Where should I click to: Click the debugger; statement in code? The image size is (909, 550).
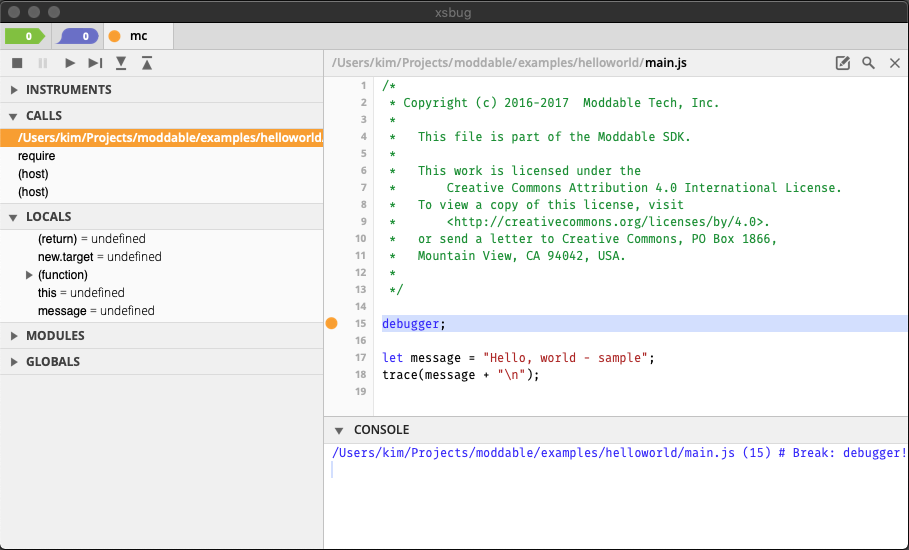click(414, 324)
